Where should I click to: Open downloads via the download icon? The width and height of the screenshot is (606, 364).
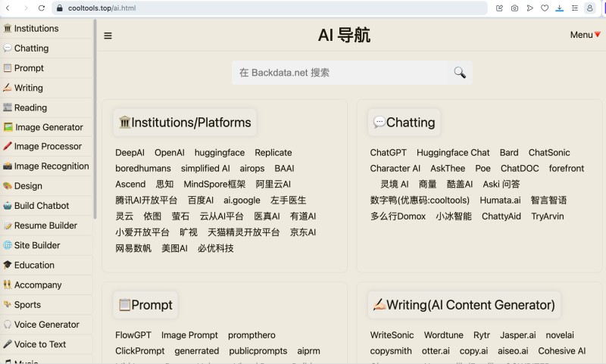[559, 8]
